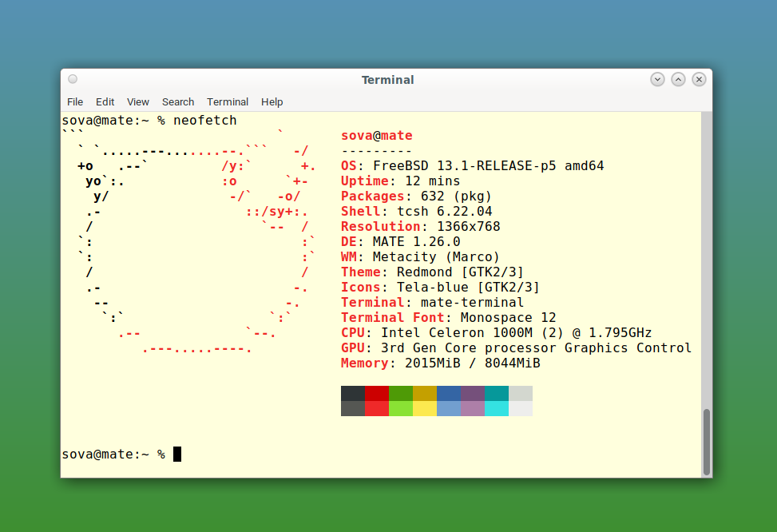Click the teal color block, top row
Screen dimensions: 777x532
(x=497, y=393)
